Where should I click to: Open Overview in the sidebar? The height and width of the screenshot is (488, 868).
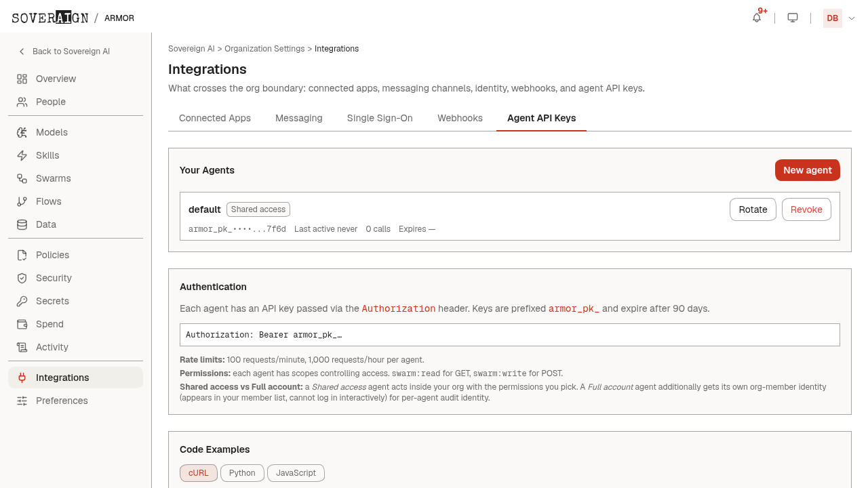75,79
